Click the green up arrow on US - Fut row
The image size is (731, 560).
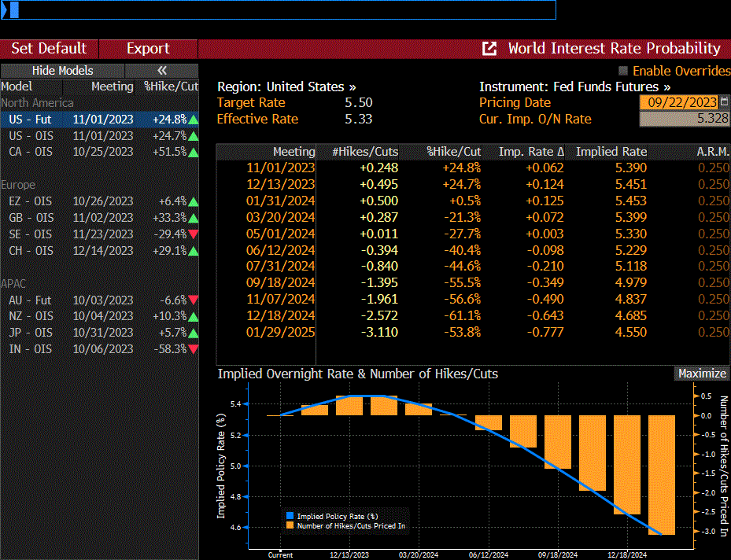click(x=193, y=120)
